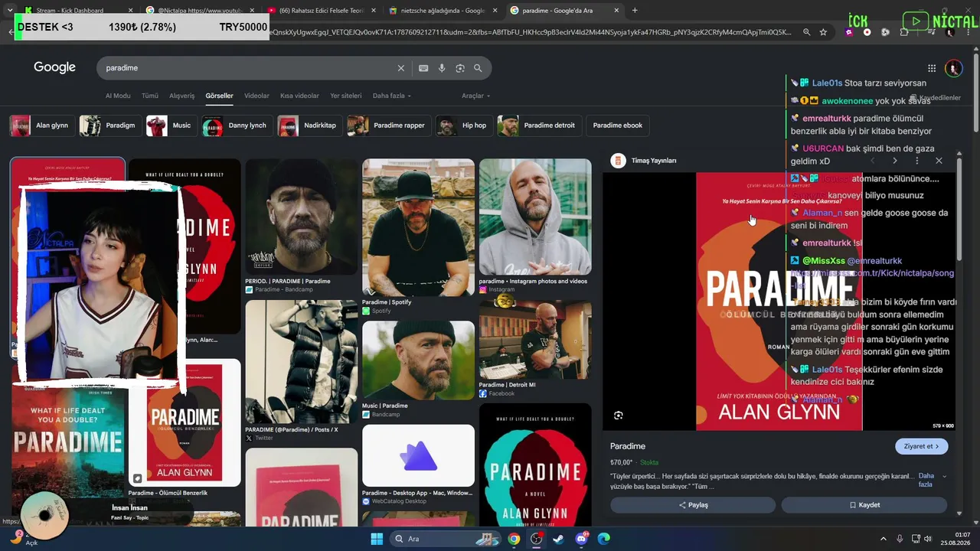Open the Kısa videolar tab
The image size is (980, 551).
click(x=299, y=96)
